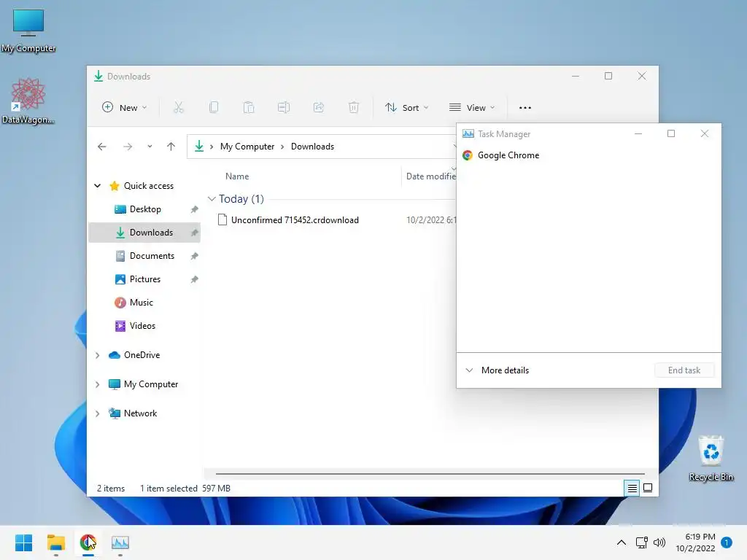The image size is (747, 560).
Task: Select Downloads in navigation pane
Action: pos(144,233)
